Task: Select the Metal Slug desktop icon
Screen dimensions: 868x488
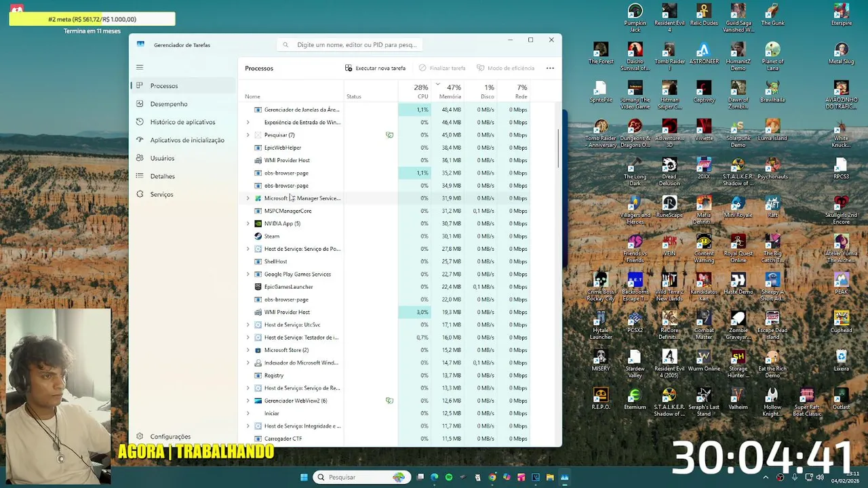Action: 842,54
